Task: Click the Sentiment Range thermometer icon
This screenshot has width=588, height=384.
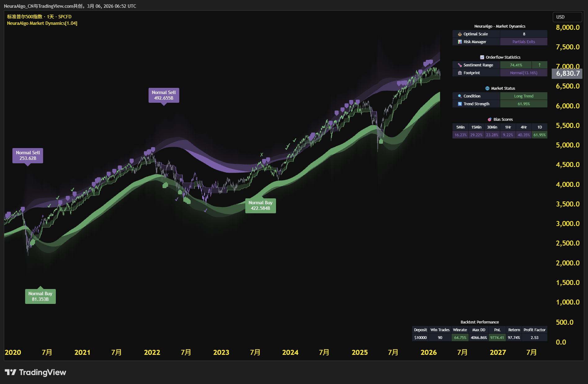Action: [x=460, y=65]
